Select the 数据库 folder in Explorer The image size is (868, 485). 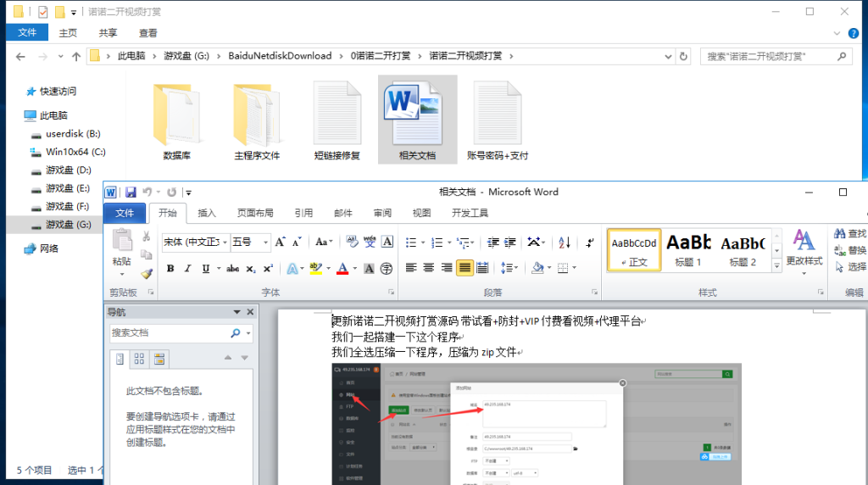176,120
